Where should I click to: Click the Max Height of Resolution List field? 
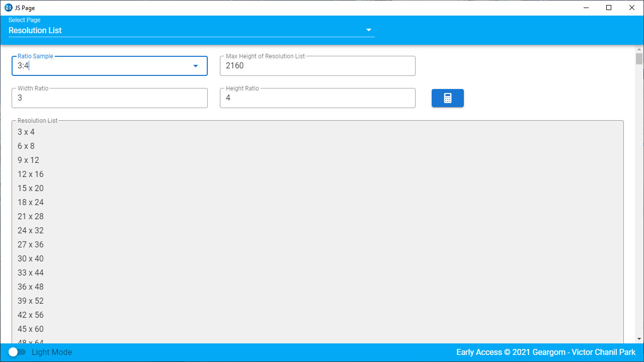point(317,65)
